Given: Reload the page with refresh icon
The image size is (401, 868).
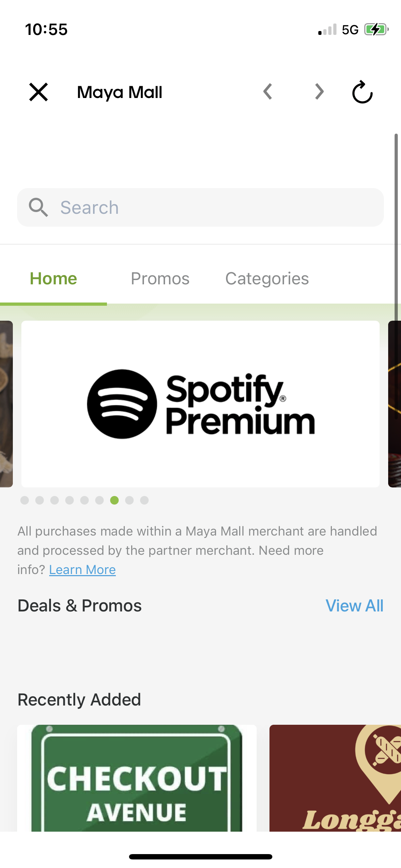Looking at the screenshot, I should tap(362, 92).
